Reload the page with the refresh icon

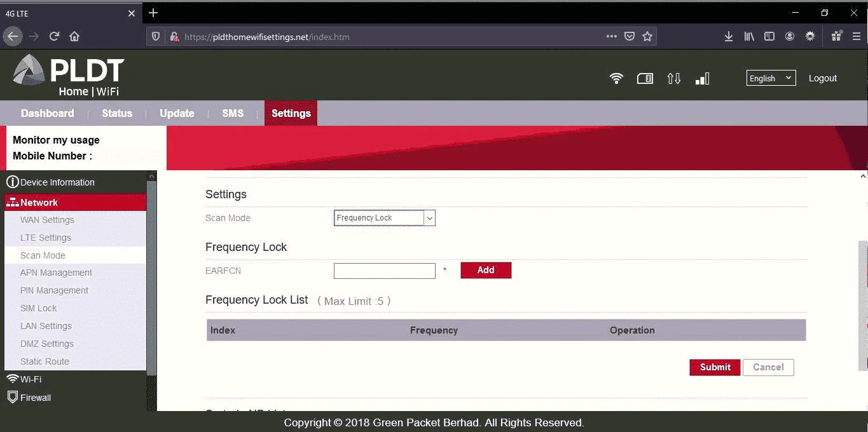pos(54,37)
